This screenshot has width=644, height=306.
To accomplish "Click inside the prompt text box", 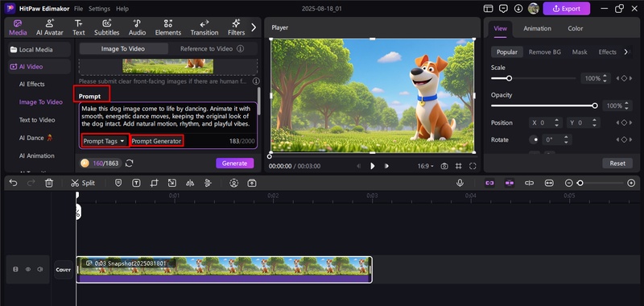I will [168, 117].
